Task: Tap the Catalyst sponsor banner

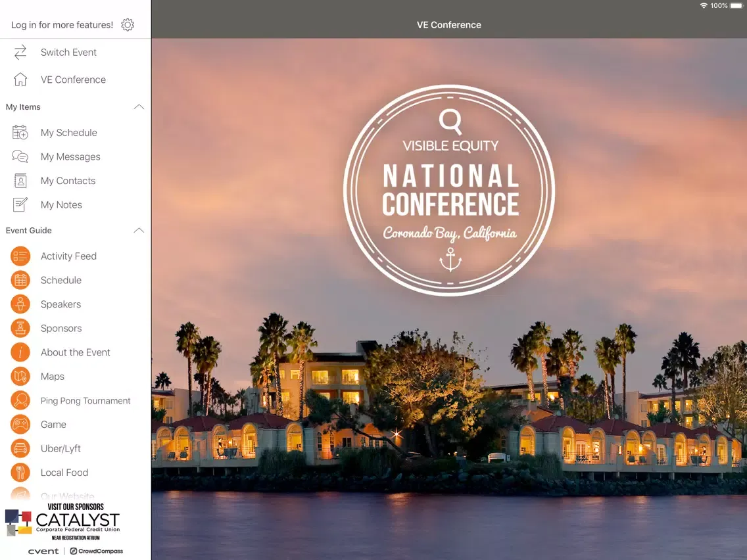Action: click(63, 521)
